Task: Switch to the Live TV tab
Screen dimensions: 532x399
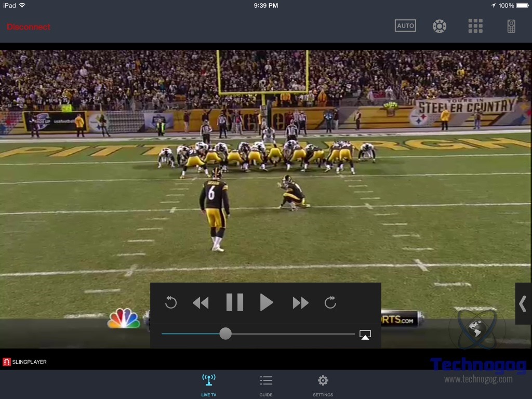Action: 209,385
